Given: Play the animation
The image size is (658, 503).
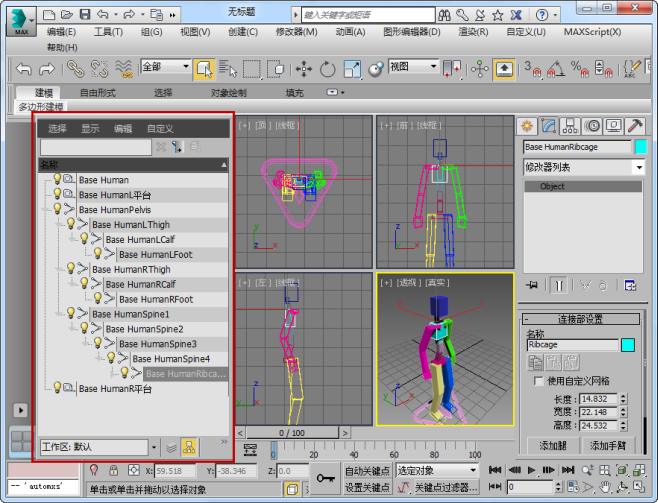Looking at the screenshot, I should click(x=531, y=470).
